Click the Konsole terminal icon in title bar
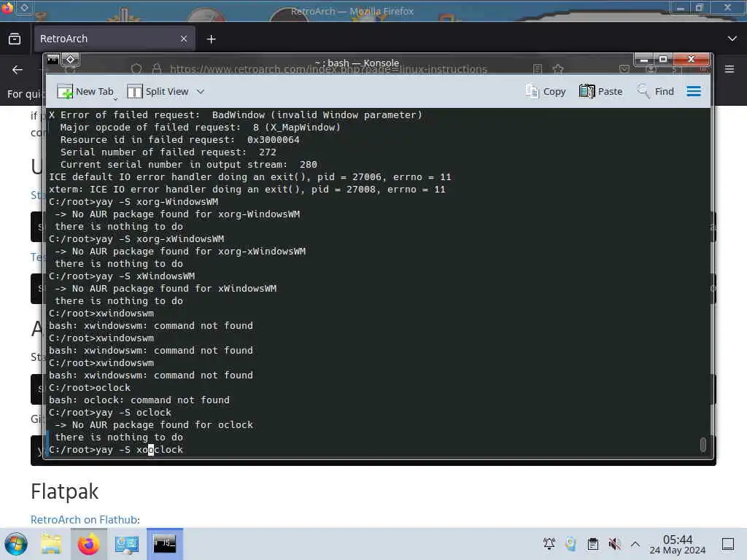This screenshot has height=560, width=747. [53, 60]
